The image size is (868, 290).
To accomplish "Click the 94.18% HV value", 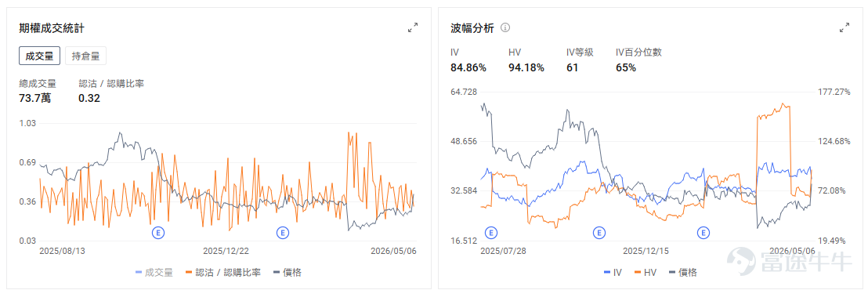I will point(526,68).
